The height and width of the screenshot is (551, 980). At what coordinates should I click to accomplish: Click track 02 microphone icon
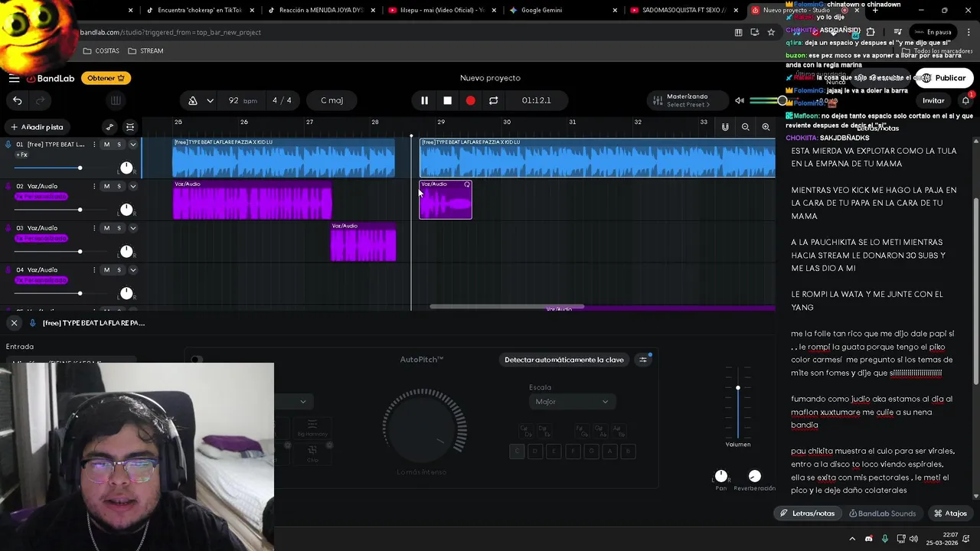click(8, 186)
